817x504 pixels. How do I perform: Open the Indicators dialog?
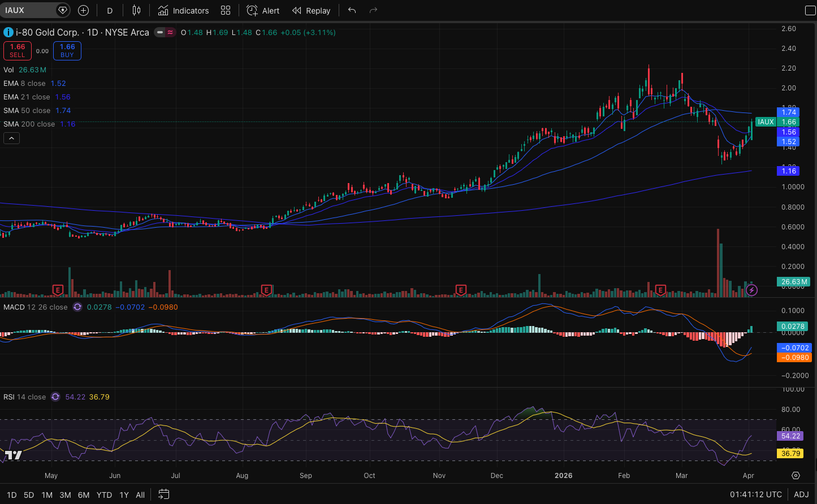coord(183,10)
